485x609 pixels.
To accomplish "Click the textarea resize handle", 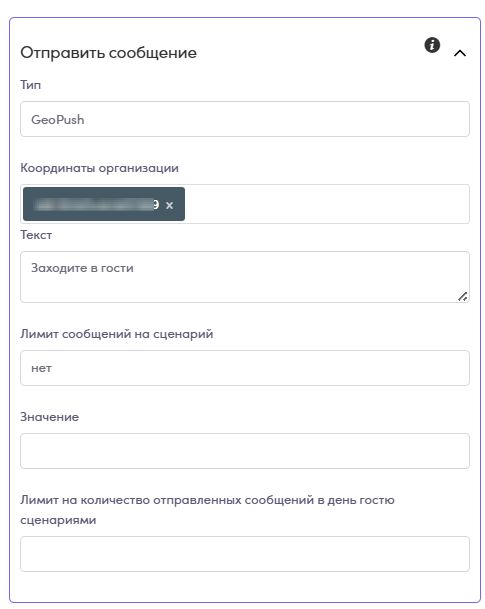I will coord(462,296).
